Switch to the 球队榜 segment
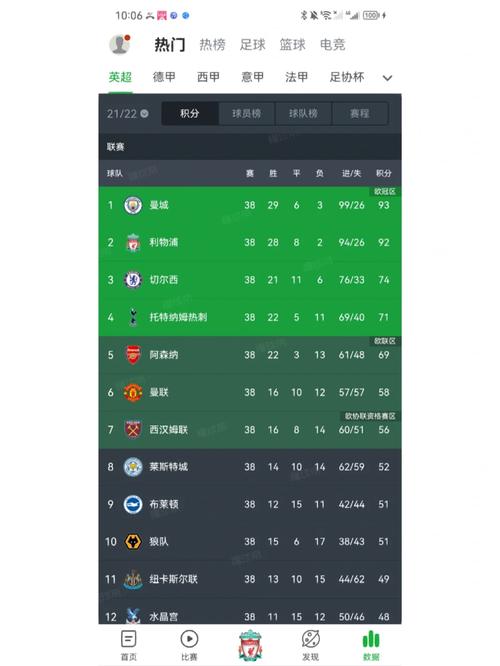 303,113
